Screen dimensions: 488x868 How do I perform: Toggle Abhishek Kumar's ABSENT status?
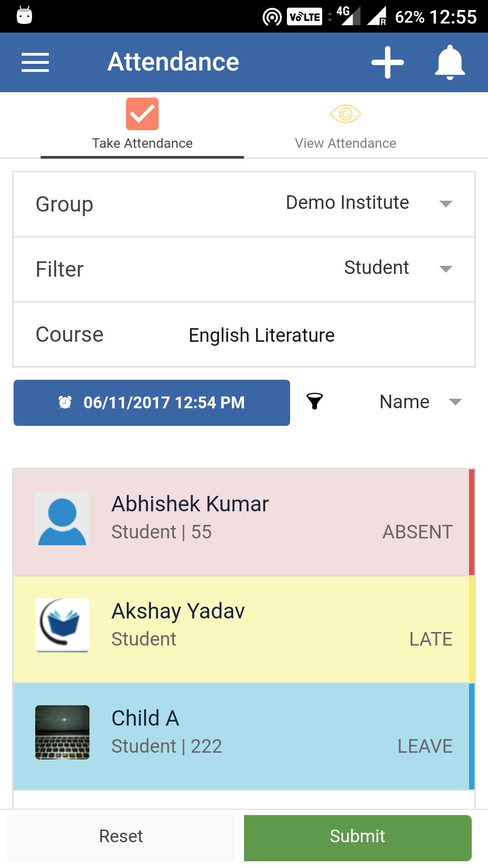point(418,532)
